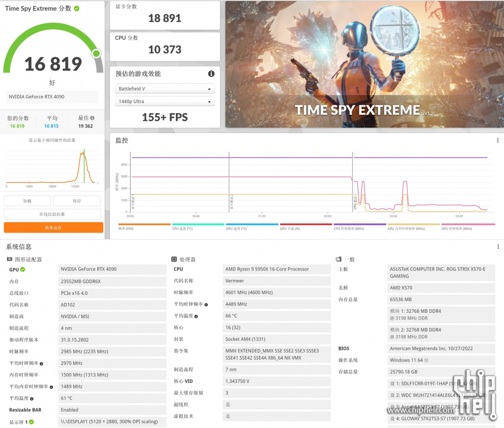Click the green validation check beside Time Spy Extreme 分数
This screenshot has height=428, width=504.
coord(77,8)
